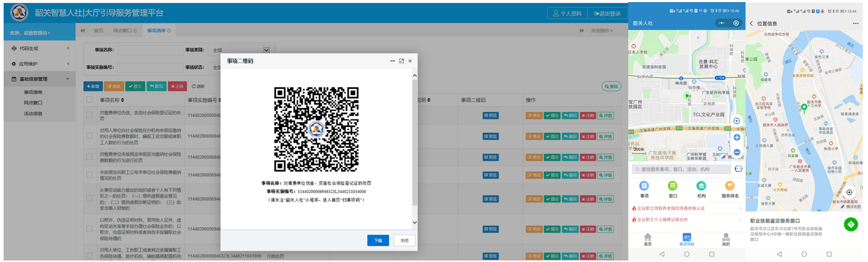This screenshot has height=262, width=868.
Task: Sort by the 事项实施编号 column header
Action: pos(204,100)
